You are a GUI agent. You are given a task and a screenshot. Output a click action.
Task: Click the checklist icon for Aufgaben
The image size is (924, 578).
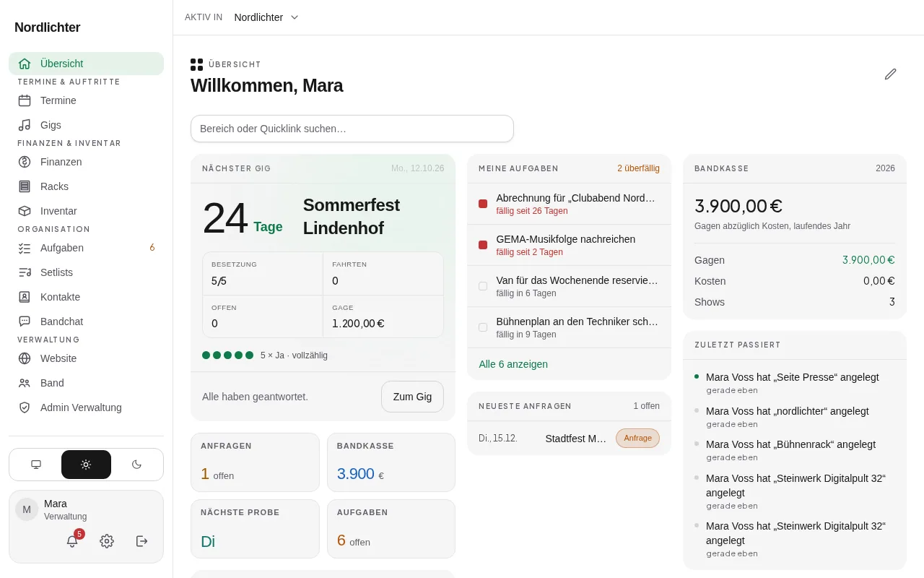25,248
